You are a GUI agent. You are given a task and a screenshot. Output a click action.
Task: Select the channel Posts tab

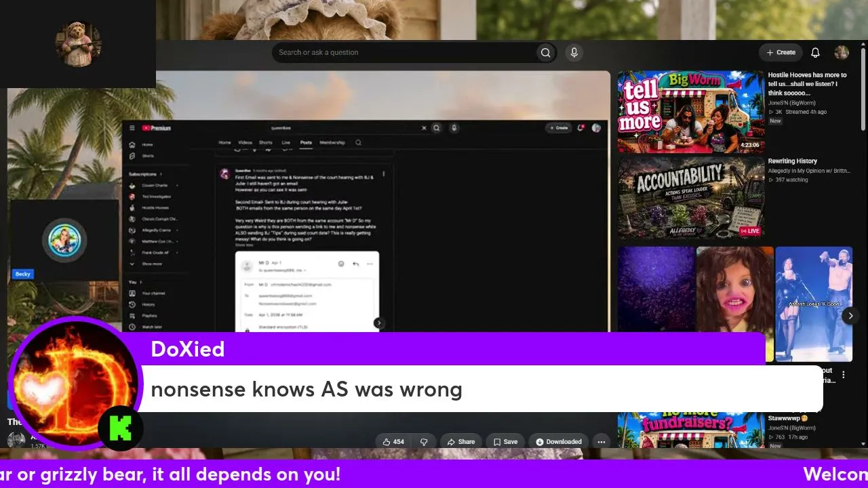pyautogui.click(x=306, y=142)
